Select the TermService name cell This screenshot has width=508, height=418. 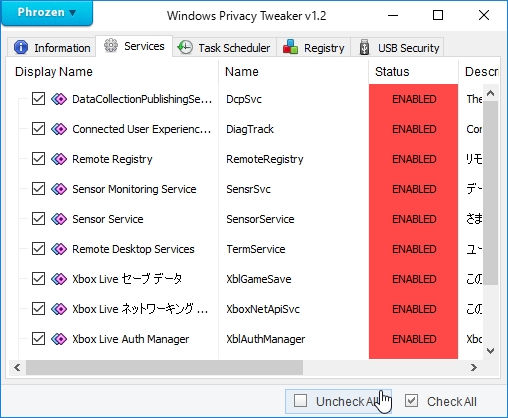[256, 249]
